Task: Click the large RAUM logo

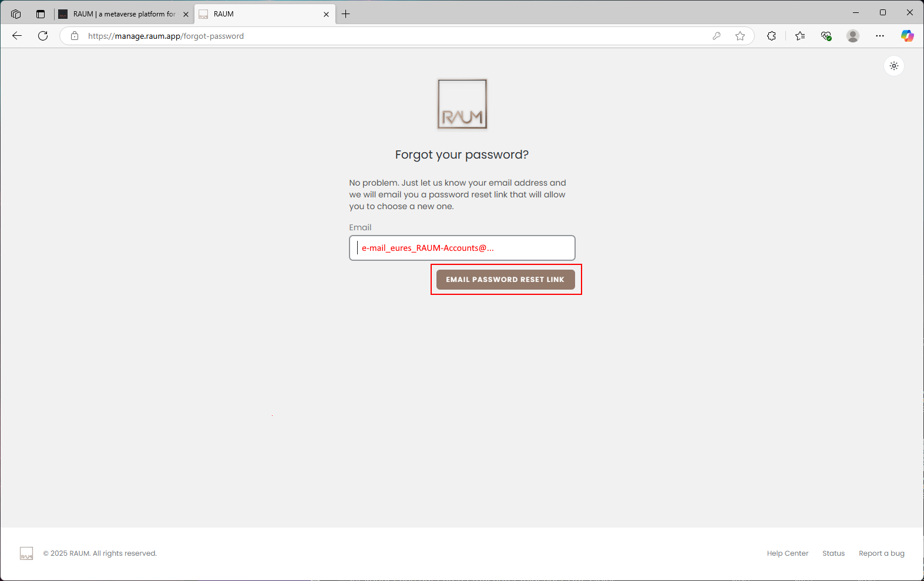Action: coord(462,105)
